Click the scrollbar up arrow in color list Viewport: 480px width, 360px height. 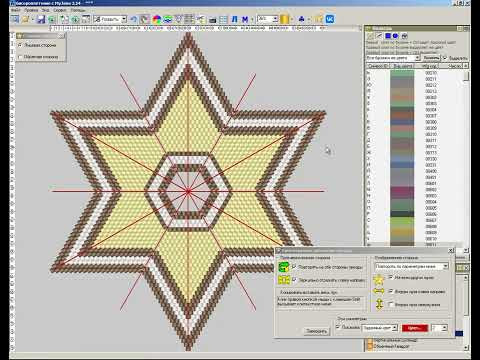(x=466, y=66)
